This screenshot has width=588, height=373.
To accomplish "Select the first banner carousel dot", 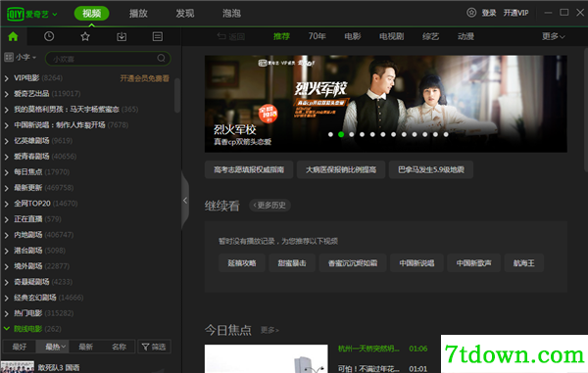I will pyautogui.click(x=330, y=134).
